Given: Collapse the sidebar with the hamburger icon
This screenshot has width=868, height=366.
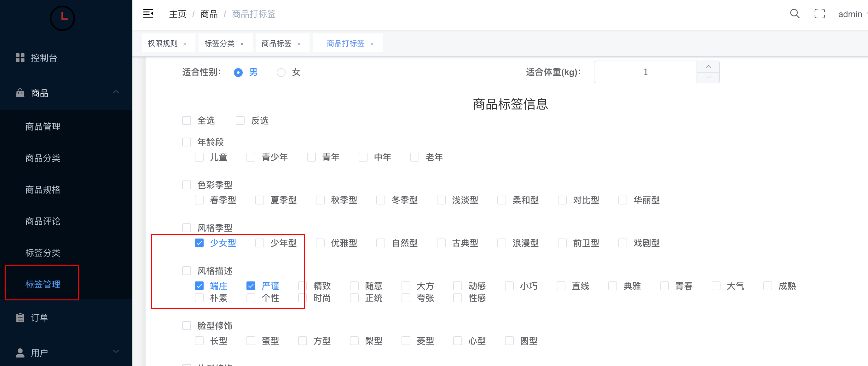Looking at the screenshot, I should tap(148, 14).
